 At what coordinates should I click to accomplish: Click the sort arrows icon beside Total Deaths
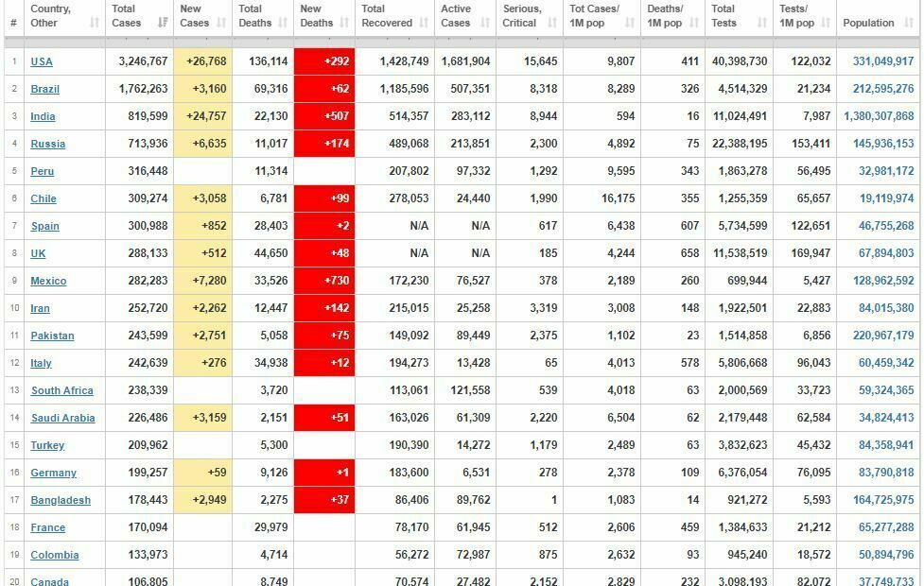click(x=283, y=23)
